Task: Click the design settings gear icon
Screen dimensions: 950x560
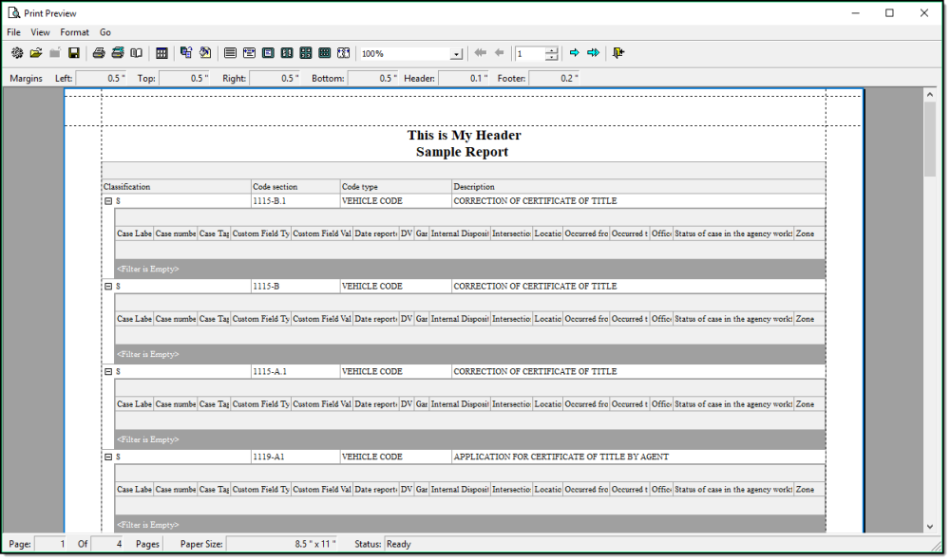Action: point(17,53)
